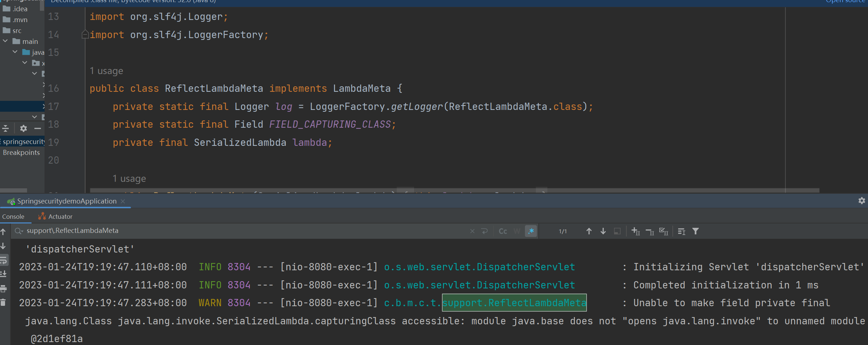Unselect occurrence in search toolbar

pos(650,231)
